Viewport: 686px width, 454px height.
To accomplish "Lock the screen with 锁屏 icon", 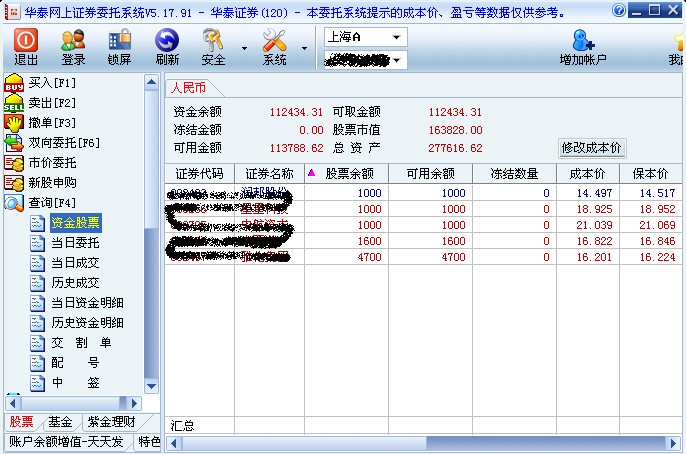I will coord(119,40).
